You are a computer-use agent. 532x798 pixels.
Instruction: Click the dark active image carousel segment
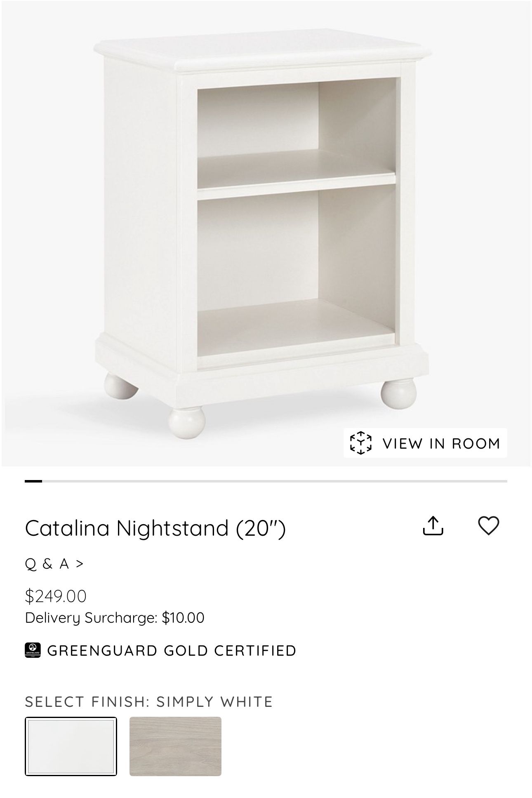coord(33,481)
